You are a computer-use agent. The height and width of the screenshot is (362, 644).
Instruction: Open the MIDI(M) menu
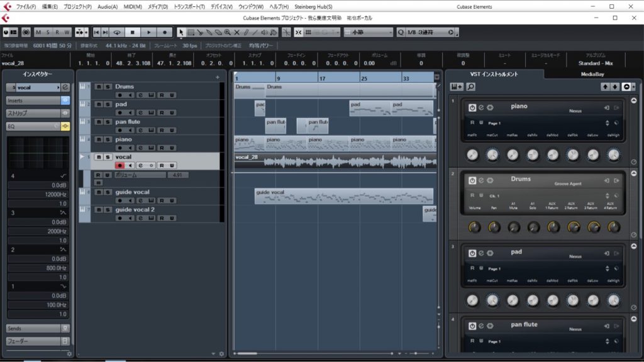tap(133, 6)
